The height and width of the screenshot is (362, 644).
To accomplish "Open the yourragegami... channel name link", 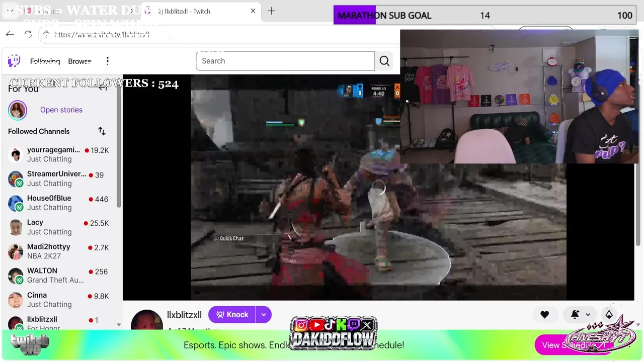I will click(53, 150).
